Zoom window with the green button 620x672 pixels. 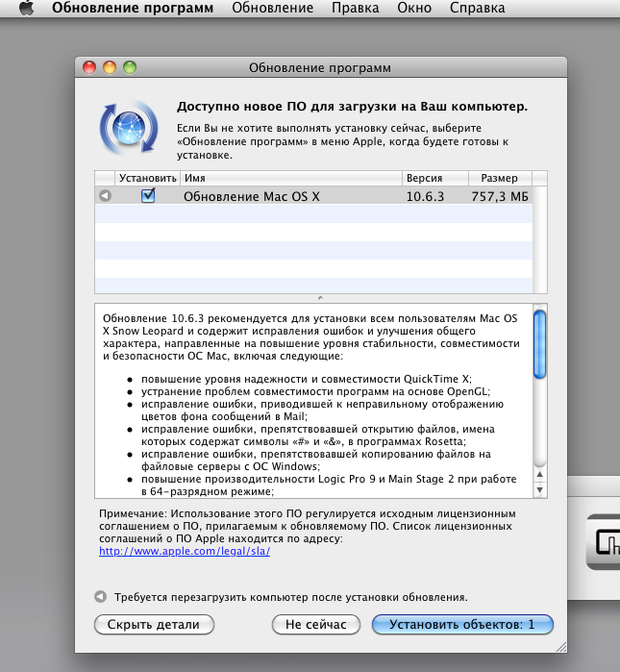pyautogui.click(x=130, y=67)
